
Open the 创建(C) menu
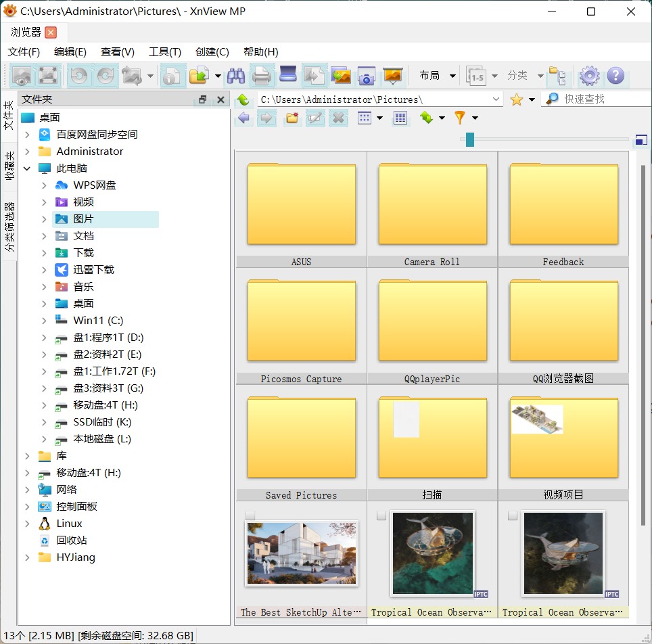coord(212,52)
